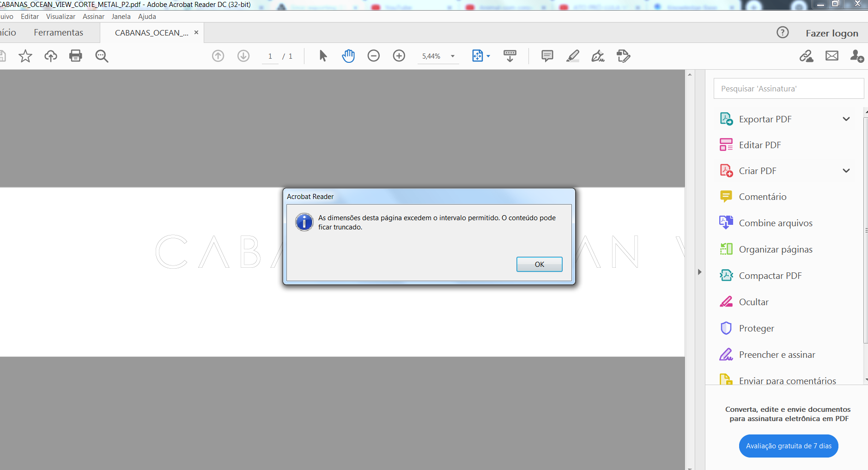Open the Criar PDF tool

tap(758, 171)
